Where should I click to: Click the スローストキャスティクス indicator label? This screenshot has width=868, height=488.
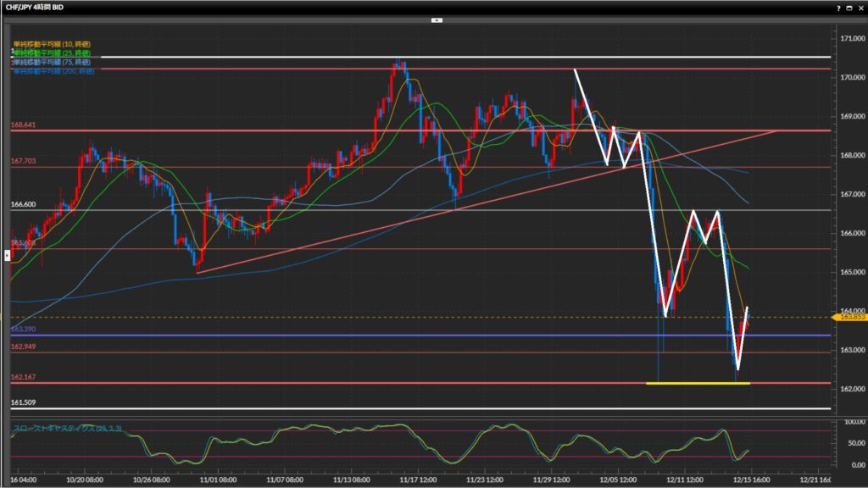click(x=68, y=429)
